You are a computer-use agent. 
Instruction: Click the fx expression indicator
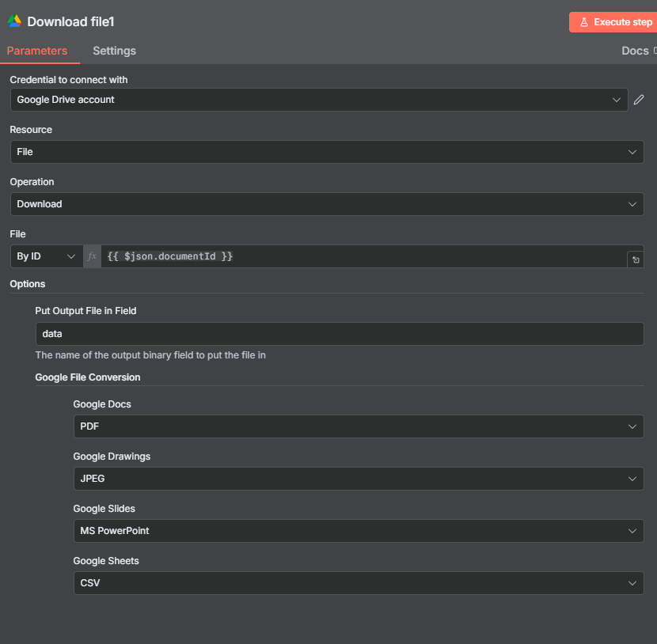click(92, 256)
